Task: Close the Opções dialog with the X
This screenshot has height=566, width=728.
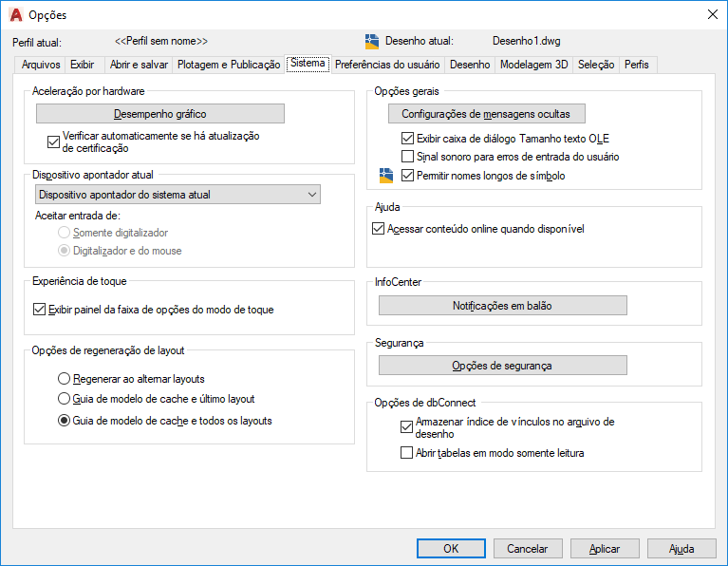Action: tap(713, 14)
